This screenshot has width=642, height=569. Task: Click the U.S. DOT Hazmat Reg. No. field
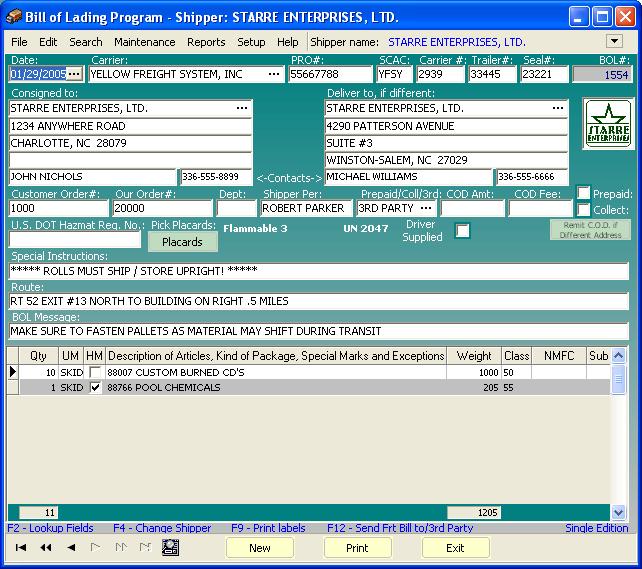(x=75, y=239)
